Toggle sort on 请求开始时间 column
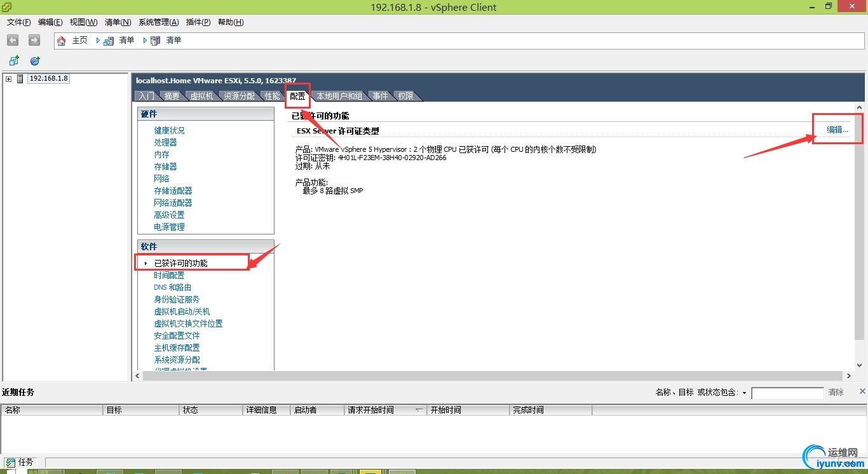The height and width of the screenshot is (474, 868). pyautogui.click(x=385, y=410)
